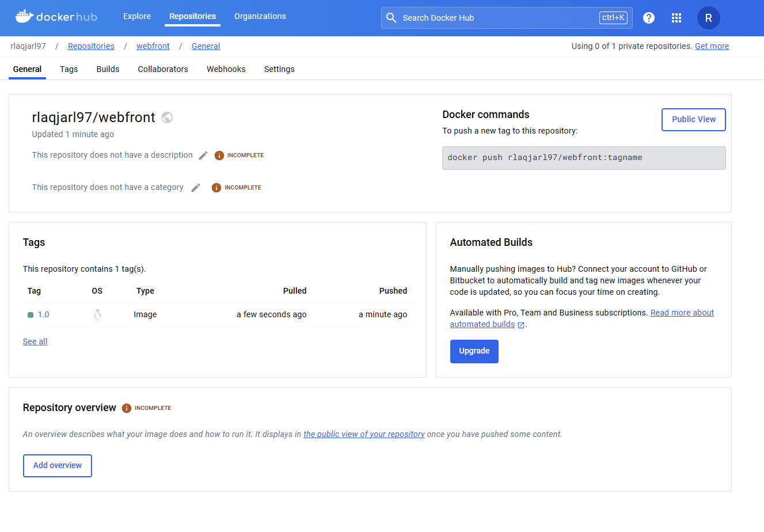Open the See all tags link

[35, 341]
